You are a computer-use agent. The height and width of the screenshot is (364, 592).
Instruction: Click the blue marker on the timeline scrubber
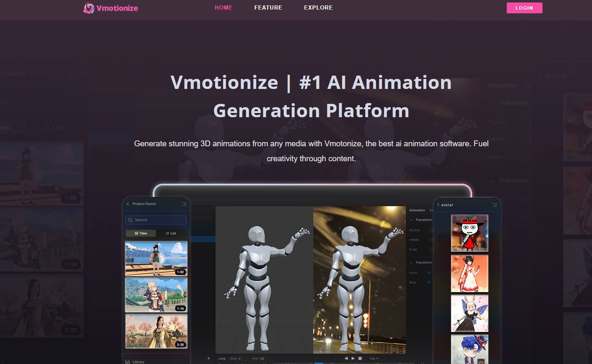[x=320, y=363]
